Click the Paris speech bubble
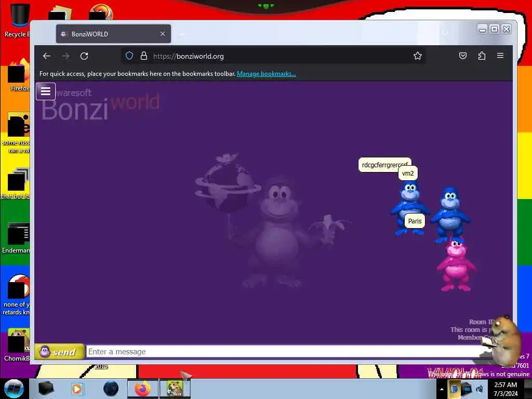The width and height of the screenshot is (532, 399). point(415,221)
